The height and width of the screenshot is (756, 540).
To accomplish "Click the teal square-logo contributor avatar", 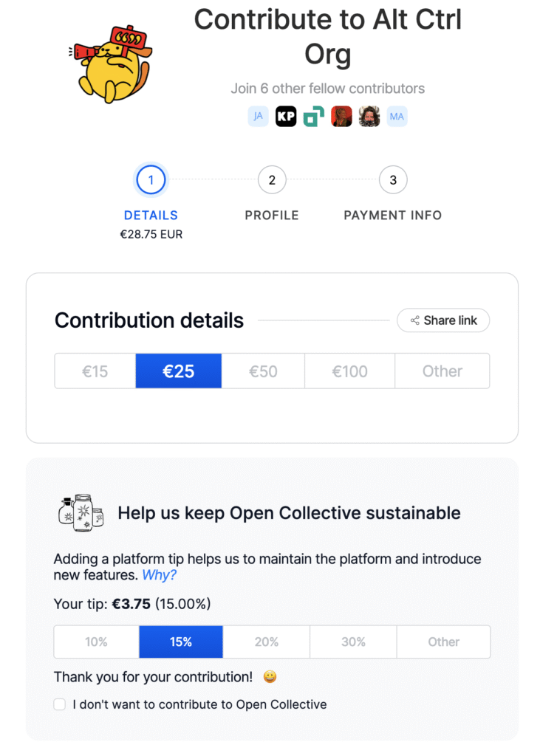I will [314, 116].
